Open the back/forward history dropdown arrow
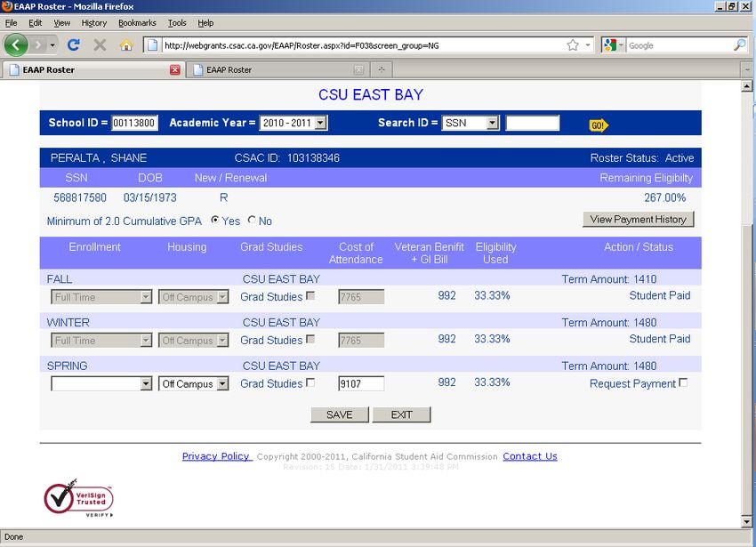This screenshot has width=756, height=547. (x=52, y=45)
